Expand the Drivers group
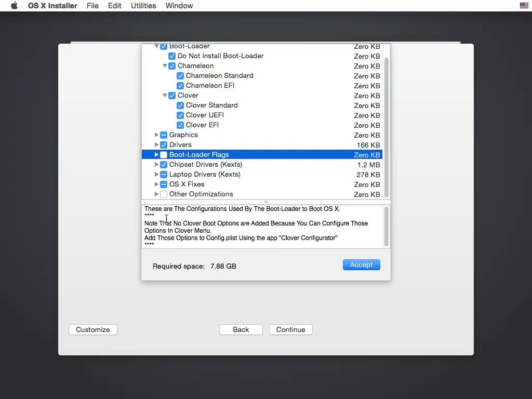The width and height of the screenshot is (532, 399). [x=156, y=144]
